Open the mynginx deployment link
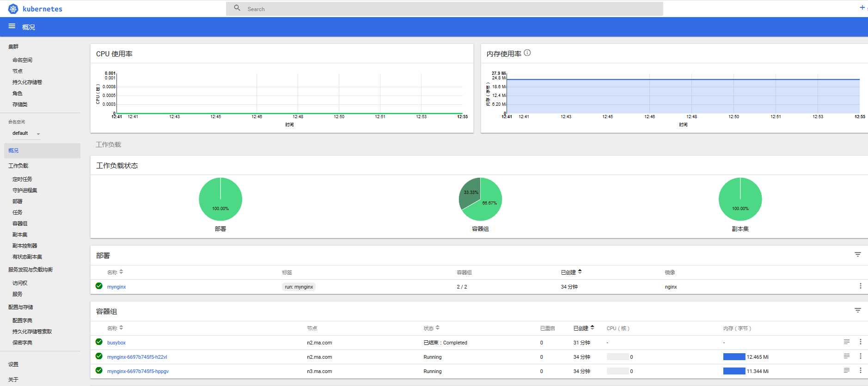 coord(116,287)
